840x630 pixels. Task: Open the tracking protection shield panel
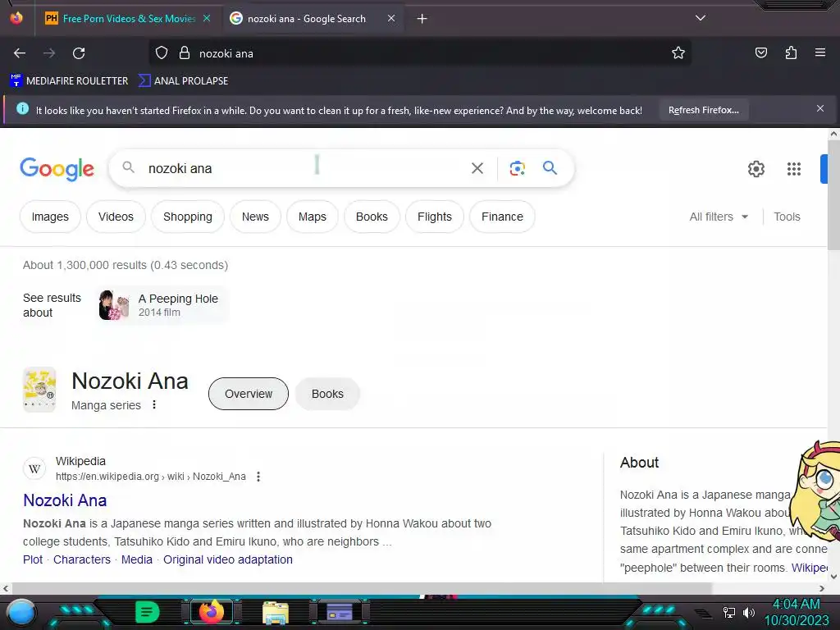[162, 53]
